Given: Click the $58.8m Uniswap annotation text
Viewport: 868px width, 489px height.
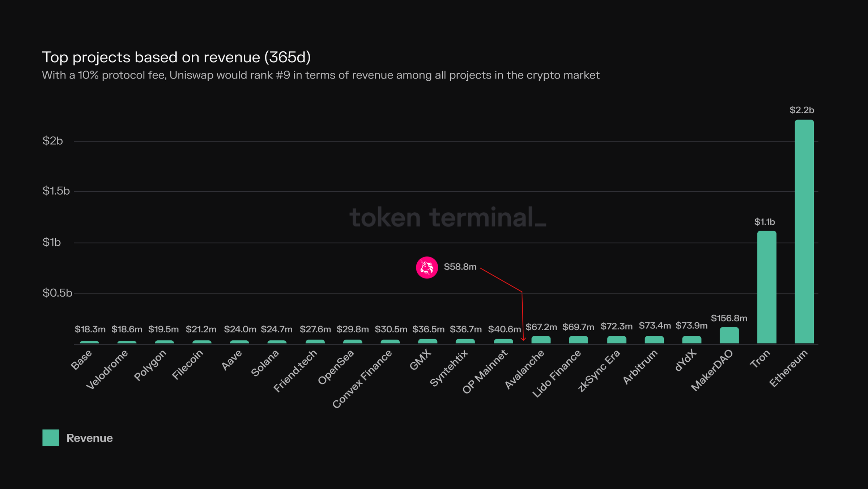Looking at the screenshot, I should [x=460, y=267].
